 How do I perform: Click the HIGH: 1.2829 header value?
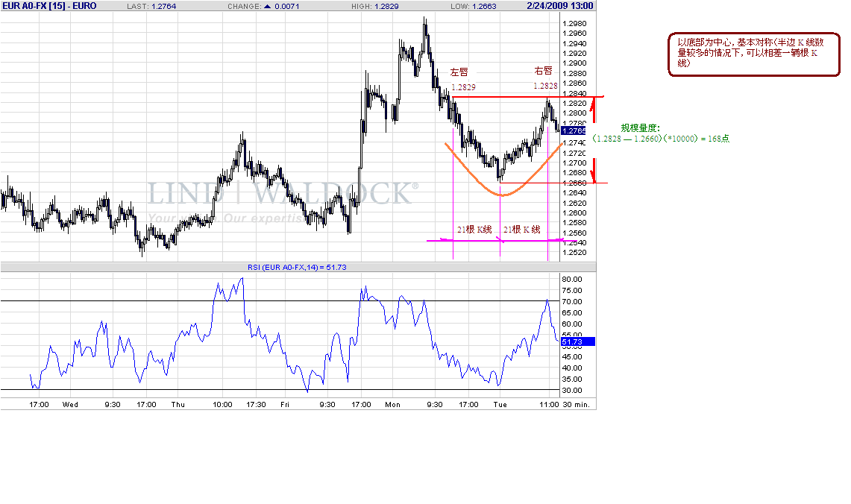click(x=374, y=7)
